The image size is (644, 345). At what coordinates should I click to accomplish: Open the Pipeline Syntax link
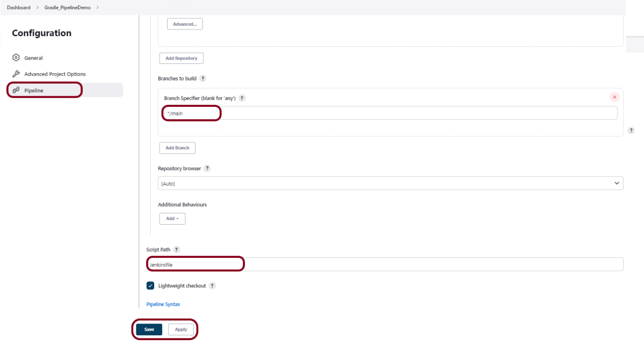click(x=163, y=304)
